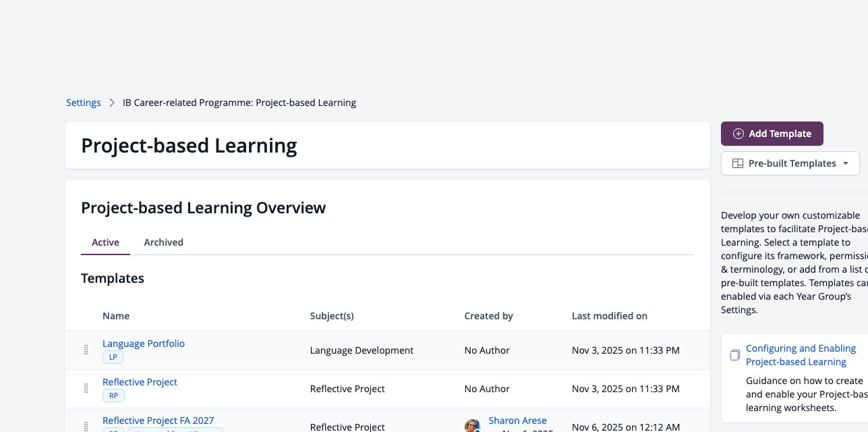
Task: Click the RP tag under Reflective Project
Action: coord(113,396)
